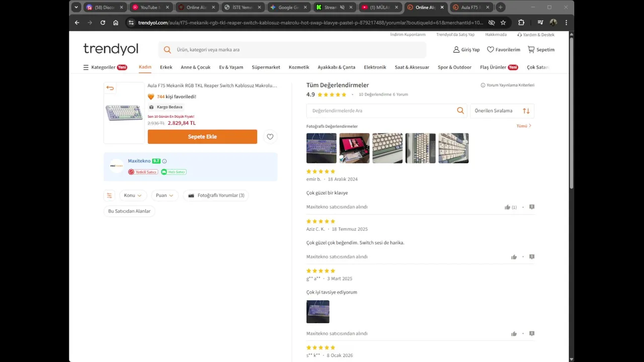Open site information icon in address bar

[131, 23]
